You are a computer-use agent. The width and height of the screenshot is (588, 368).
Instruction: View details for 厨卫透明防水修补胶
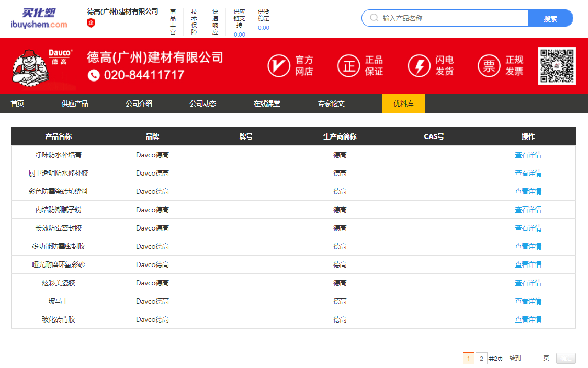(528, 173)
